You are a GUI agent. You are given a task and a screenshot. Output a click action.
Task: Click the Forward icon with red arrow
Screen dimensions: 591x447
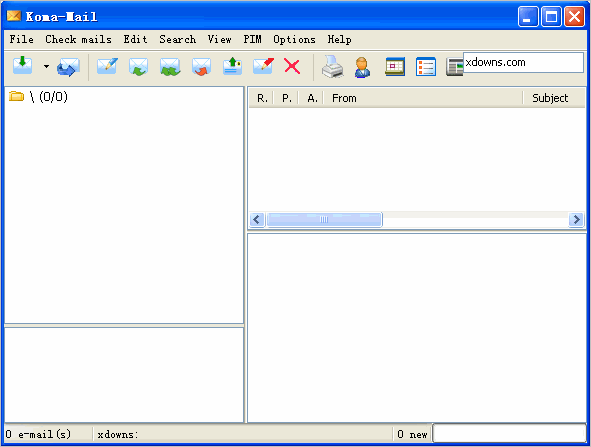(201, 67)
